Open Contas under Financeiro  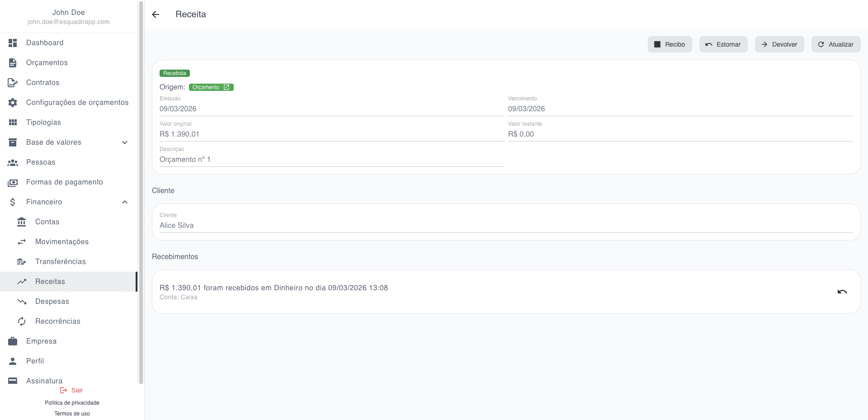click(x=68, y=222)
